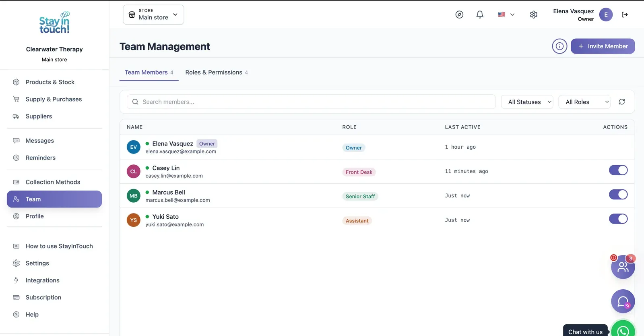
Task: Toggle Marcus Bell's active switch
Action: point(618,195)
